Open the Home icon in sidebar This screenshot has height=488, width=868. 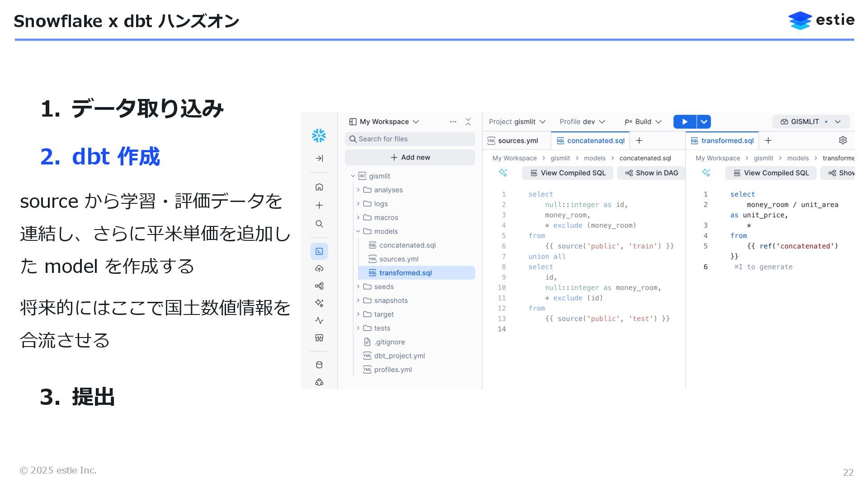(x=319, y=187)
